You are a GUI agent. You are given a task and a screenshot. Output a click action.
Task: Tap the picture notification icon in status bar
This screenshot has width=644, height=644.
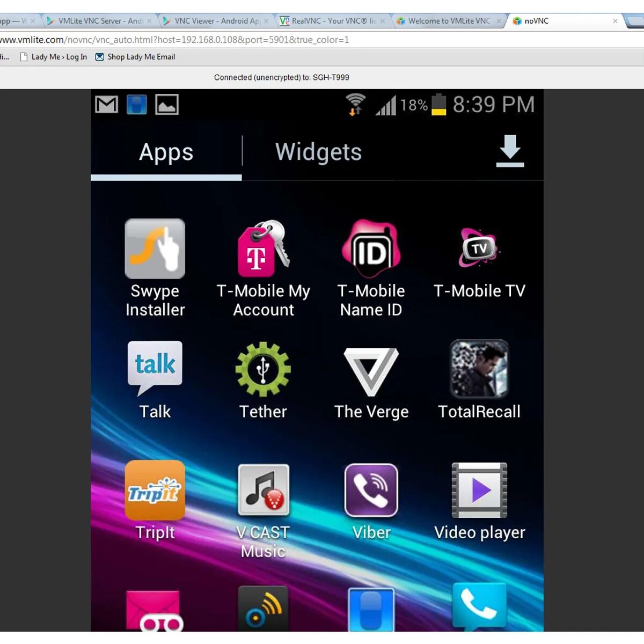click(x=167, y=104)
